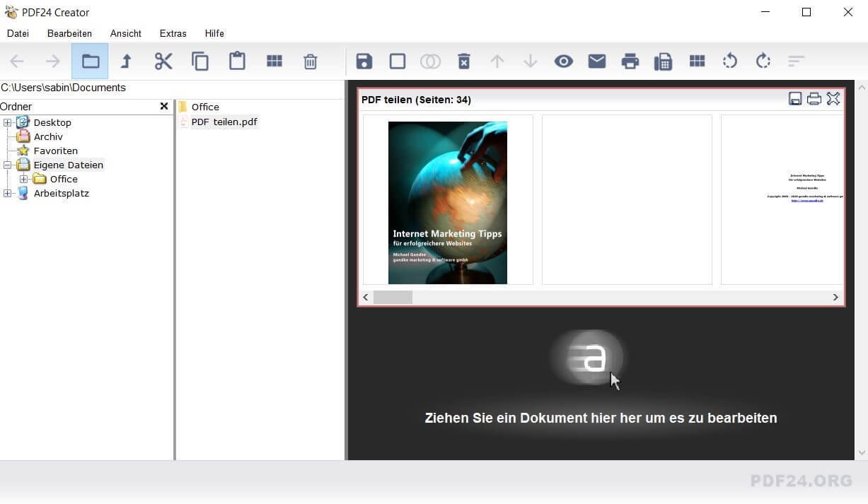The image size is (868, 504).
Task: Move the document up with arrow icon
Action: click(497, 61)
